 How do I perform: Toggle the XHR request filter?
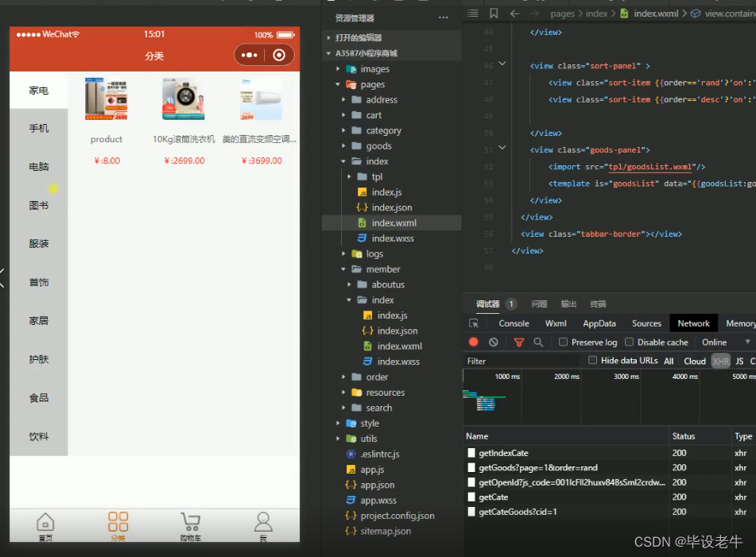[720, 361]
